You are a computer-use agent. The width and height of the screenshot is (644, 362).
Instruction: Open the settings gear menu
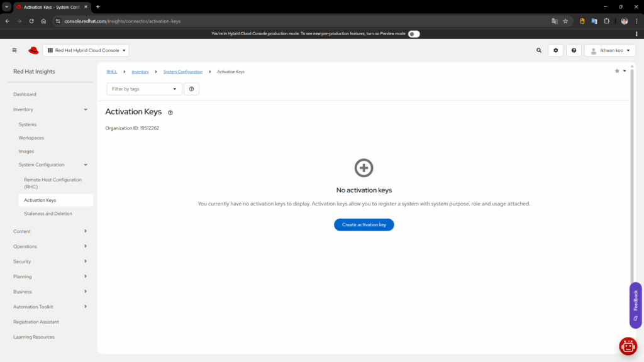click(555, 50)
